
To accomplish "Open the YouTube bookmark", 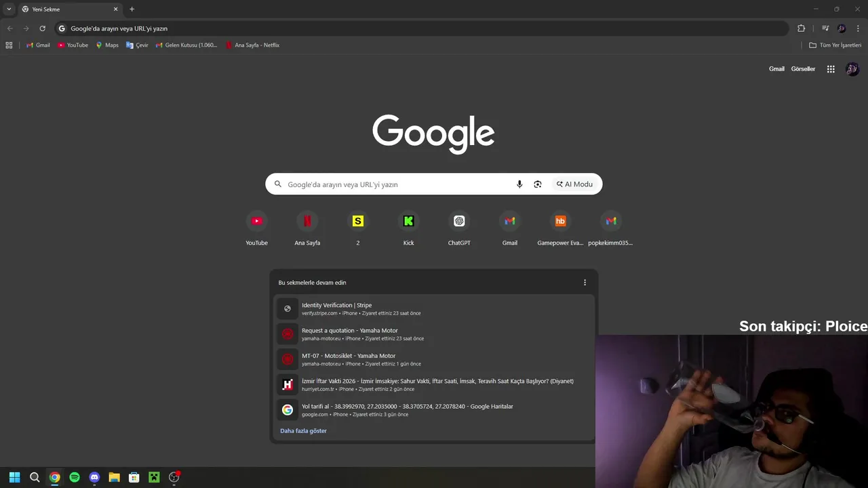I will tap(73, 45).
